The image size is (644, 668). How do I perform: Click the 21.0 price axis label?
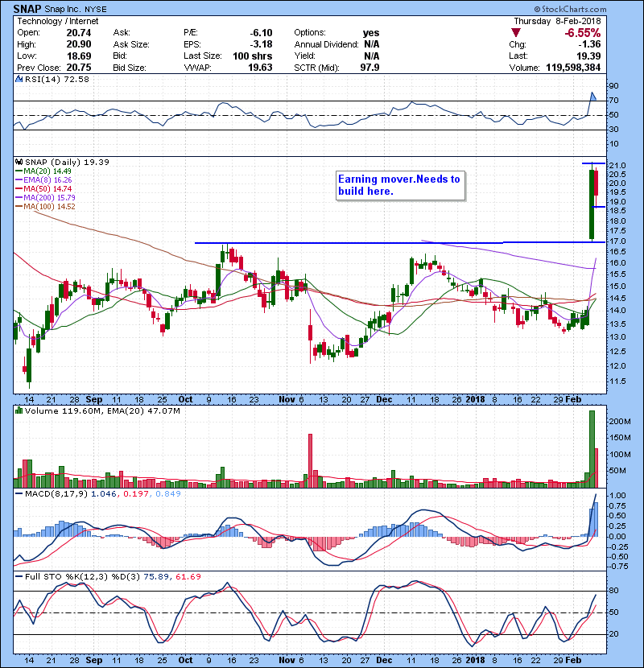(617, 165)
